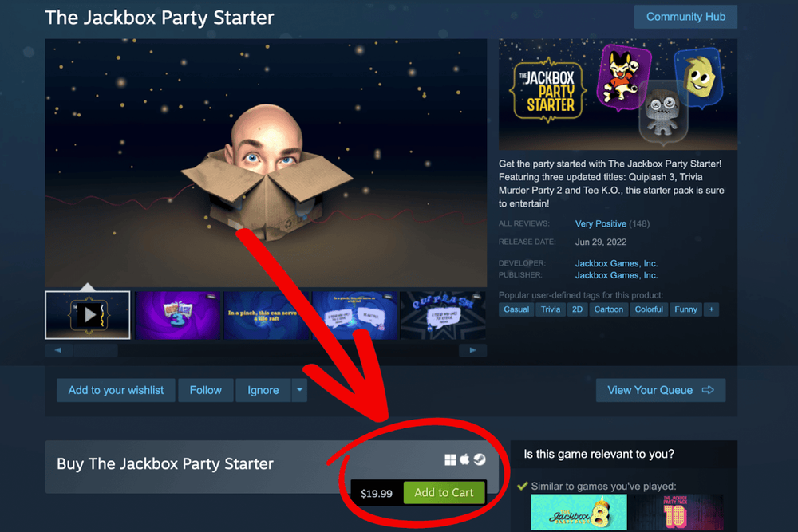
Task: Click the Windows platform icon
Action: tap(450, 459)
